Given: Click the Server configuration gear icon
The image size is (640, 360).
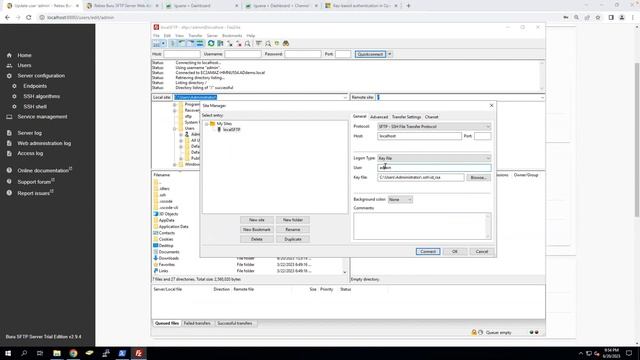Looking at the screenshot, I should [x=9, y=76].
